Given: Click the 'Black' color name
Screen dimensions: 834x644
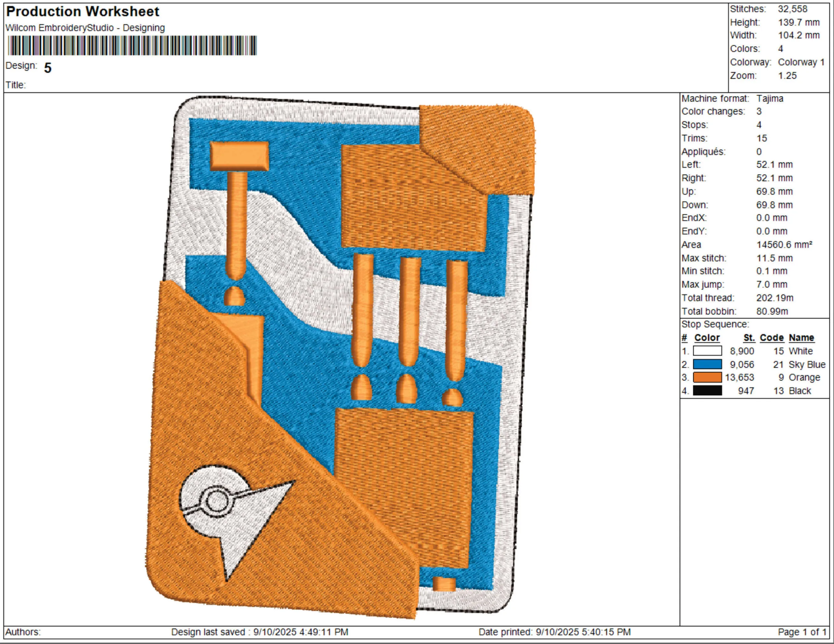Looking at the screenshot, I should pos(800,390).
